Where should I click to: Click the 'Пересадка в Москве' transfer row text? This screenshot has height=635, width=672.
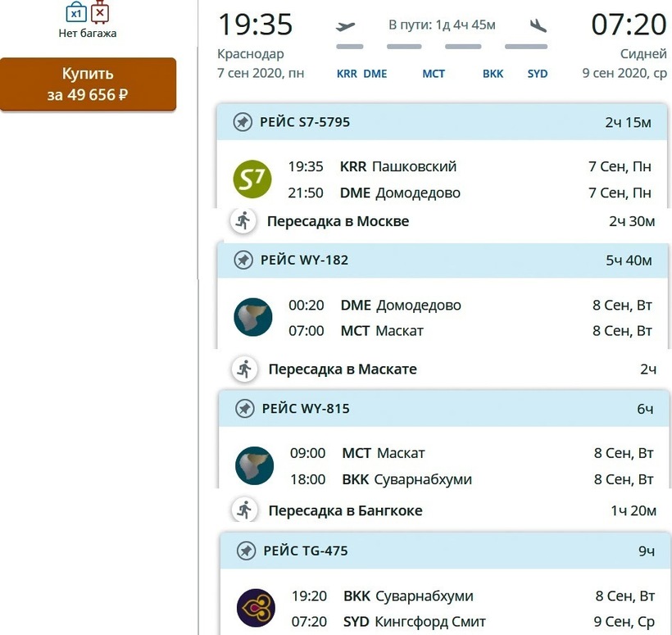338,221
